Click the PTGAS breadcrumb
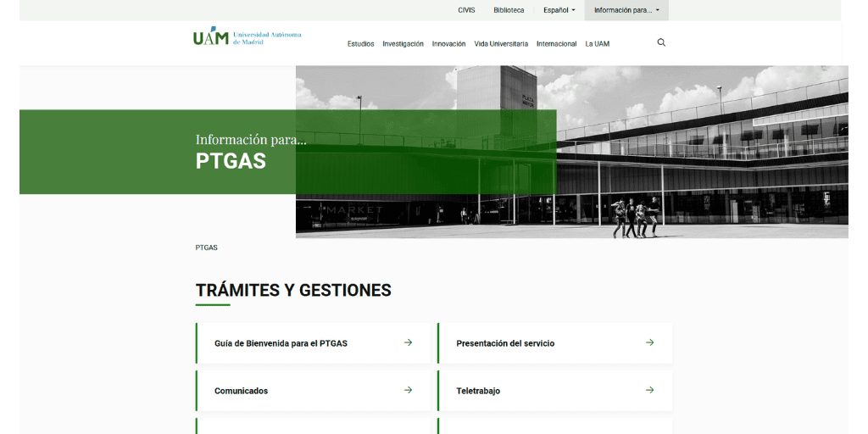This screenshot has height=434, width=868. pyautogui.click(x=207, y=248)
